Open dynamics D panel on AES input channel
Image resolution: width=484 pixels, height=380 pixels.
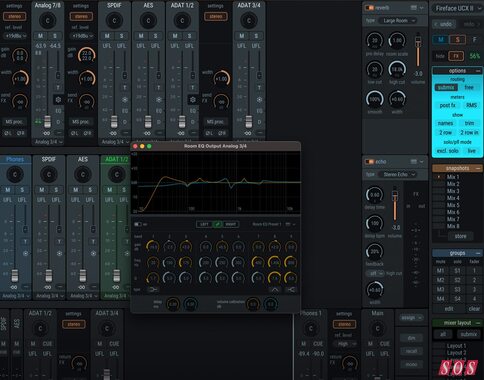(159, 122)
